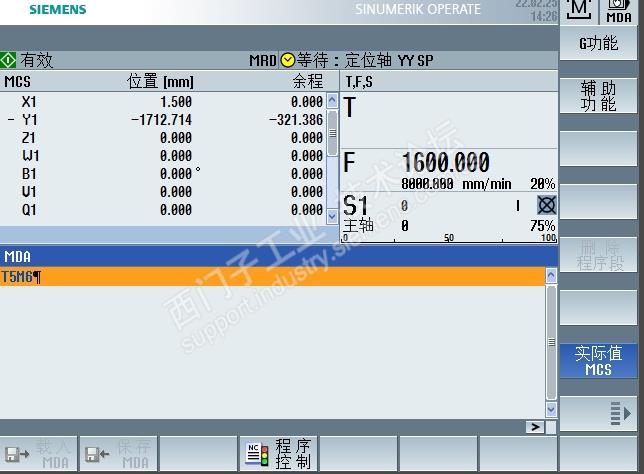Click the programmed feed 8000.000 mm/min

pos(456,184)
